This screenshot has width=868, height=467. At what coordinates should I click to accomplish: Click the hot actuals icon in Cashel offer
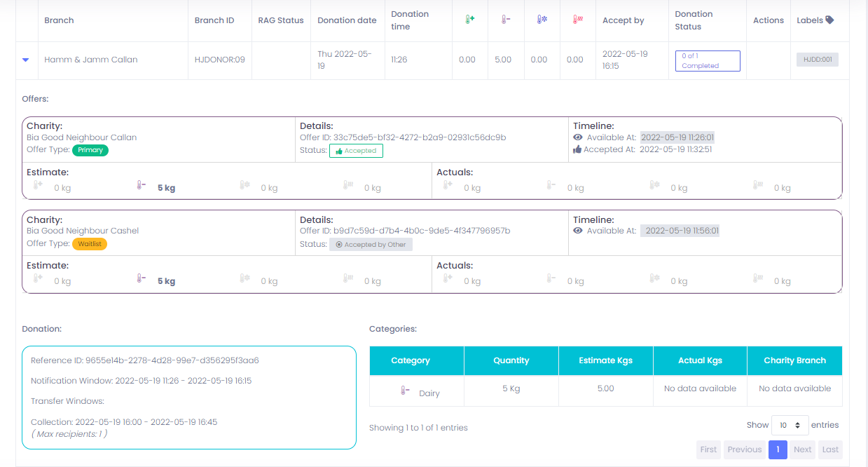758,278
